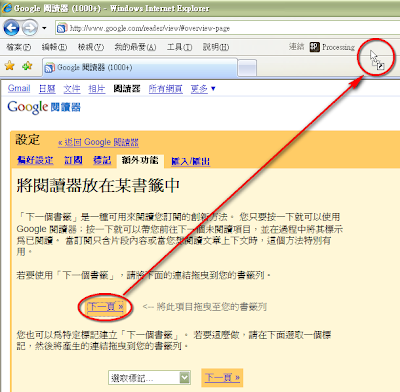Click the 將閱讀器放在某書籤中 heading
This screenshot has height=392, width=400.
[x=98, y=186]
